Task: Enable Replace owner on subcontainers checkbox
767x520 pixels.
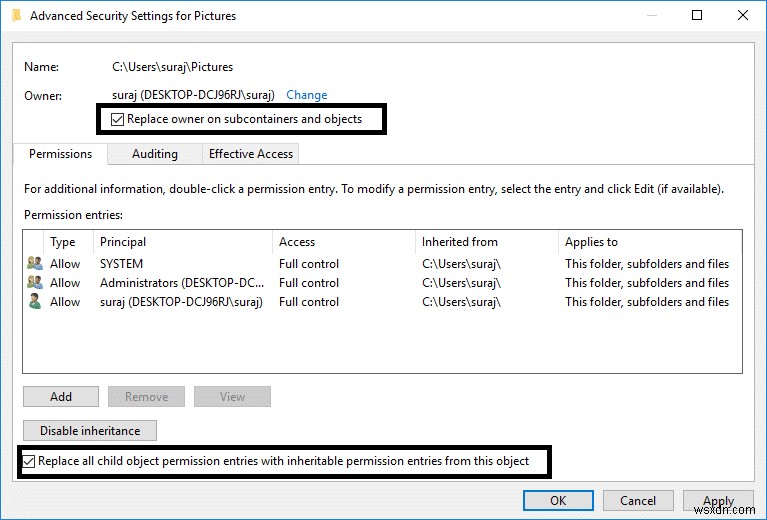Action: point(119,119)
